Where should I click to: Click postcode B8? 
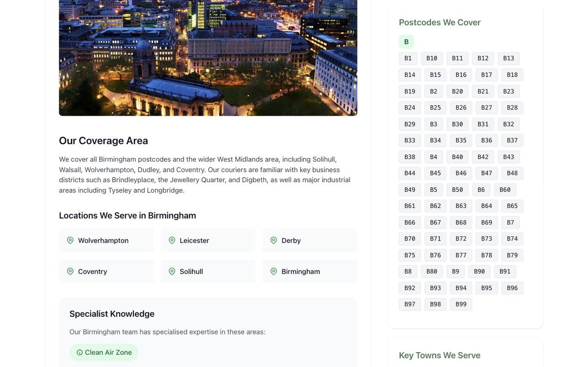tap(408, 271)
